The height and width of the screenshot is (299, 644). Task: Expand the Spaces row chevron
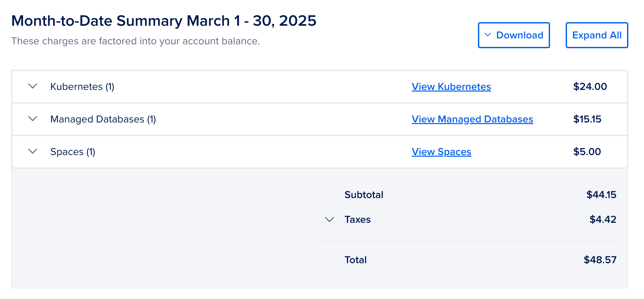coord(33,151)
